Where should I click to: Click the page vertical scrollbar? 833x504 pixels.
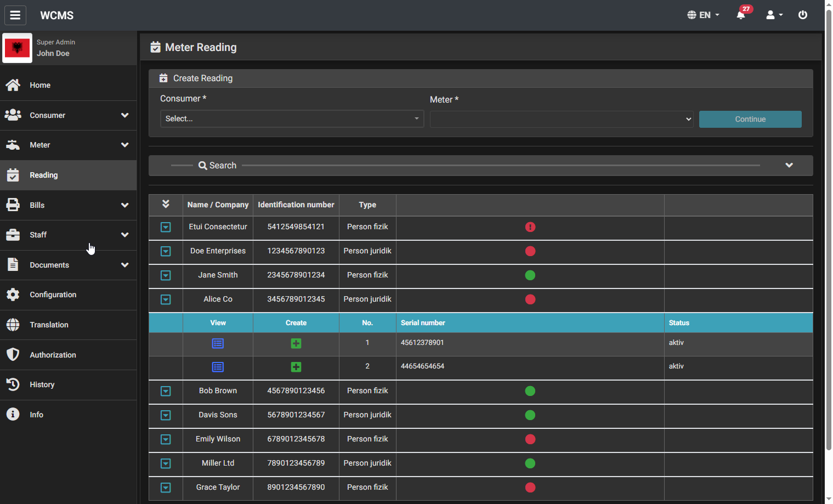pos(829,230)
